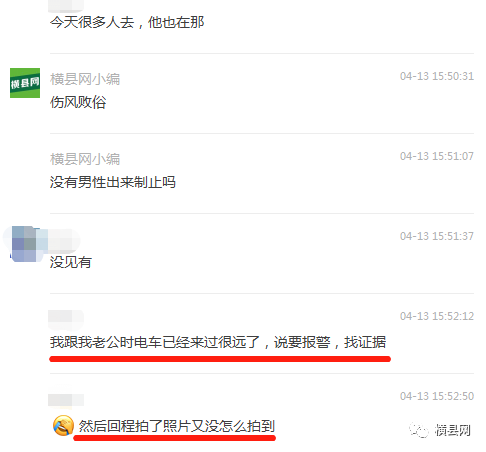The image size is (486, 452).
Task: Click the message 没见有
Action: coord(71,262)
